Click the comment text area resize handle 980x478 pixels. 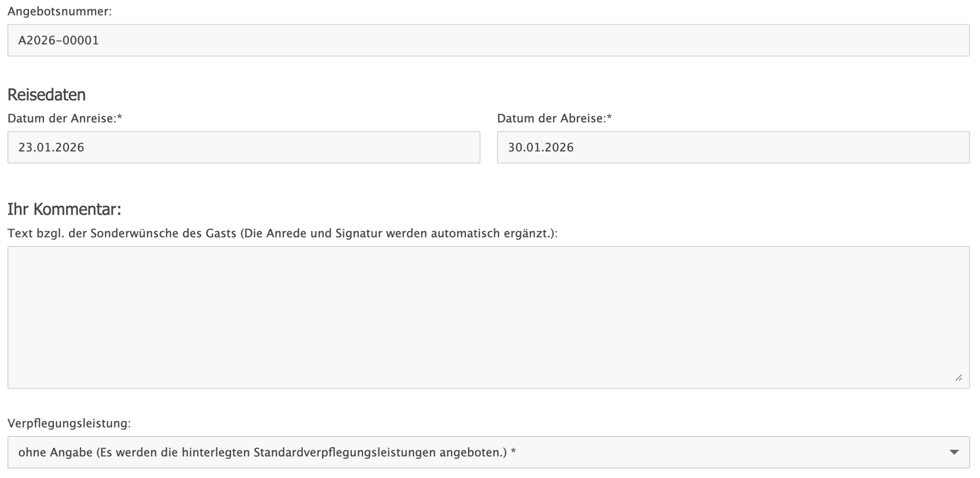(959, 378)
